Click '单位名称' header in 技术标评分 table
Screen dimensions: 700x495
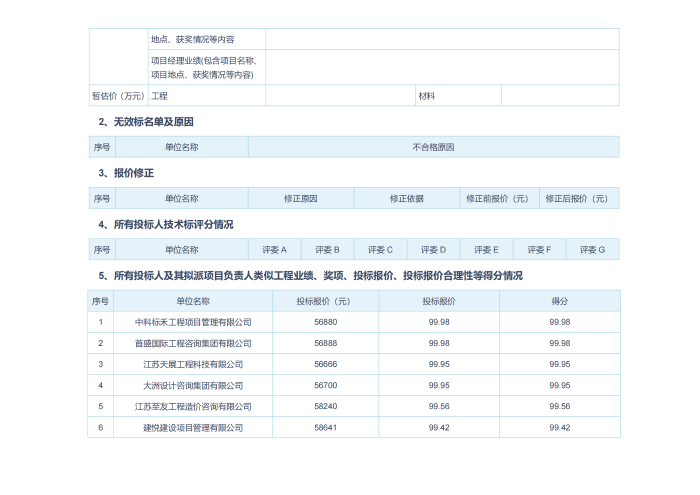tap(182, 250)
